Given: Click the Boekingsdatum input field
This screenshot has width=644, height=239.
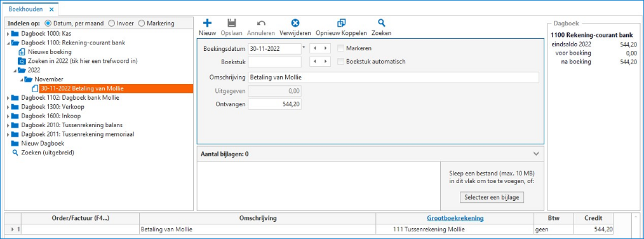Looking at the screenshot, I should (275, 48).
